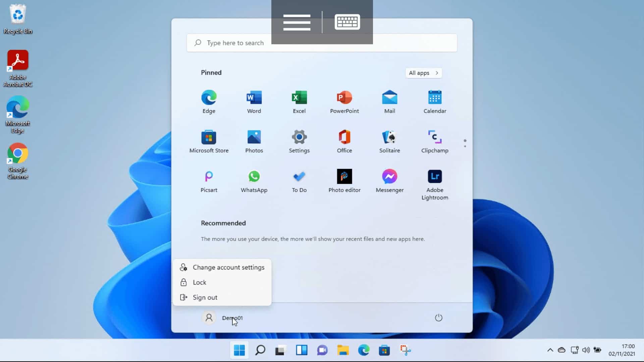Launch Picsart app

point(209,181)
